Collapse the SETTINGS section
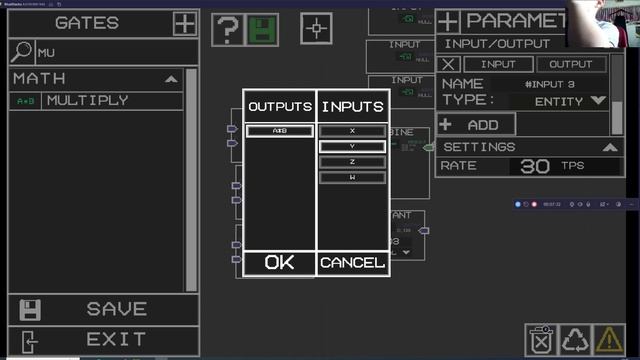Screen dimensions: 640x360 pyautogui.click(x=610, y=147)
